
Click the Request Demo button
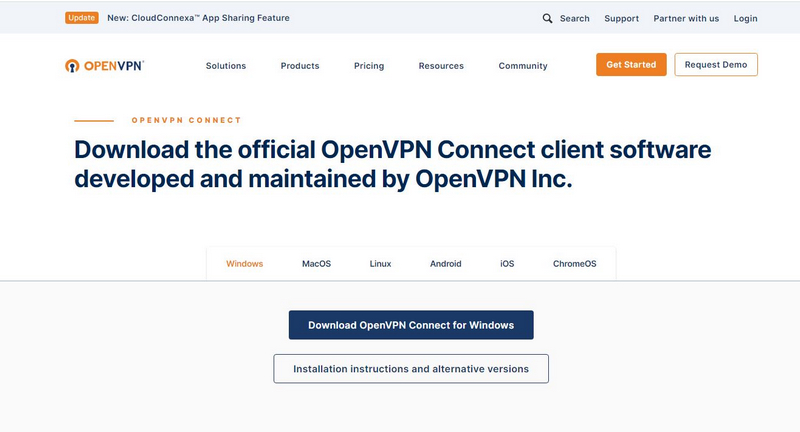[x=716, y=65]
